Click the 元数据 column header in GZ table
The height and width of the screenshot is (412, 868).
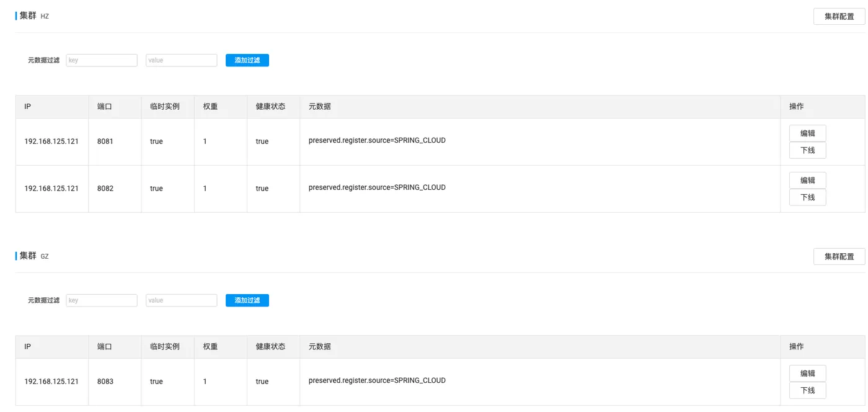click(319, 347)
